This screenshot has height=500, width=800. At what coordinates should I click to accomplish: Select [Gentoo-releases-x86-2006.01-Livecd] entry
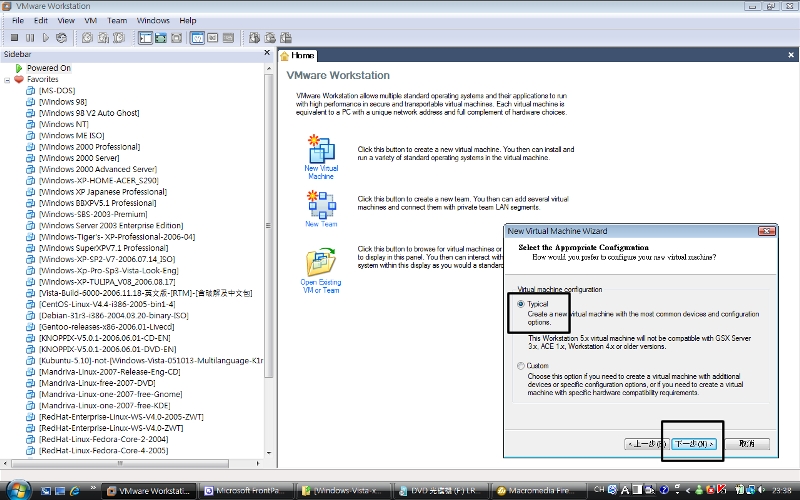107,327
